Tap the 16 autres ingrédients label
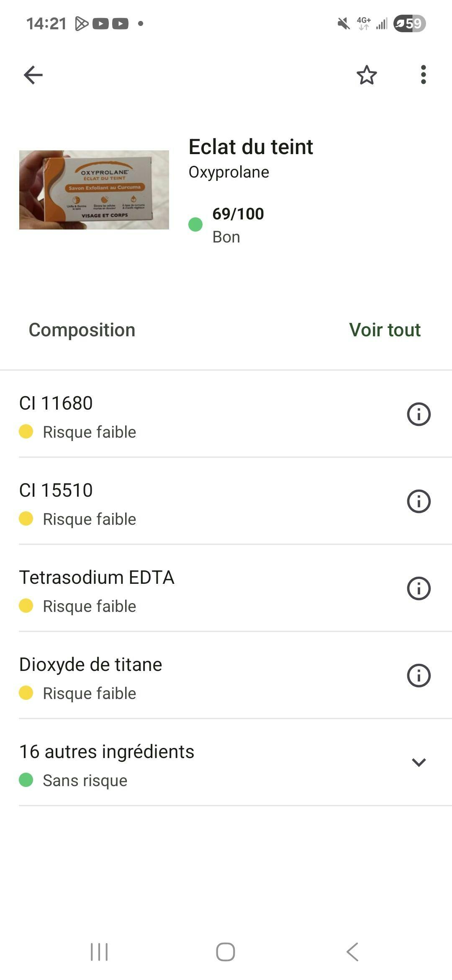 [x=107, y=752]
